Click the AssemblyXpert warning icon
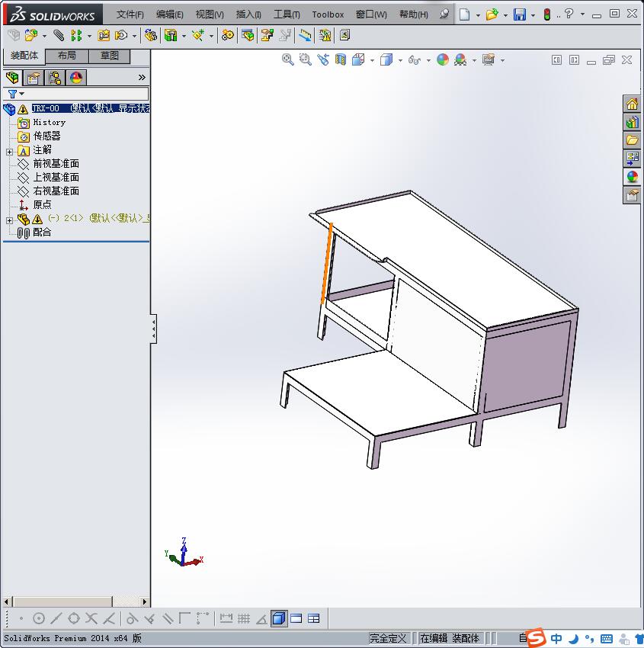This screenshot has height=648, width=644. click(x=325, y=36)
